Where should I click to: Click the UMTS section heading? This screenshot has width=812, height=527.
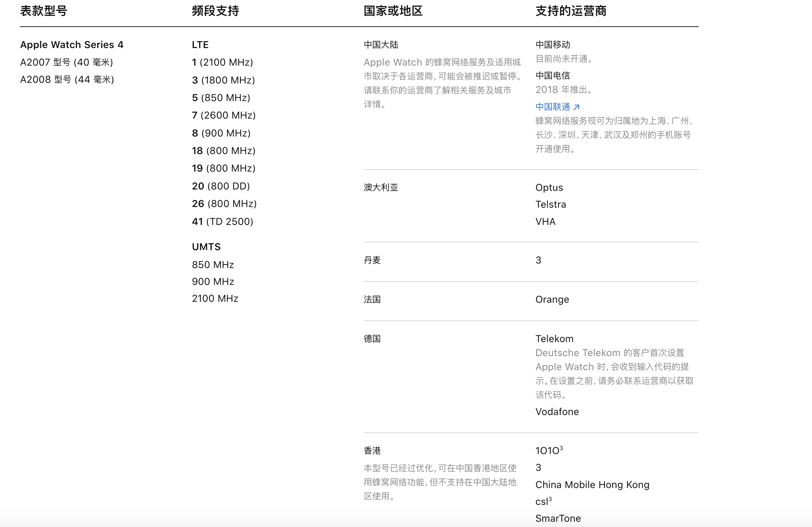(206, 247)
